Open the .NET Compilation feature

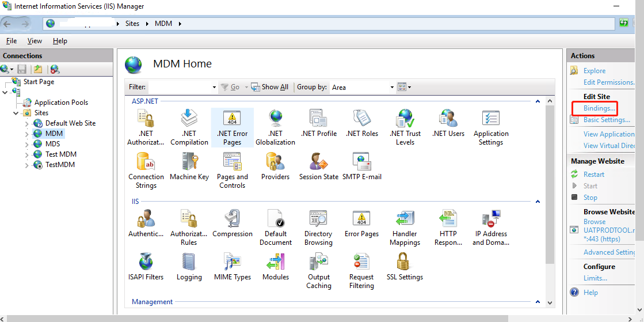point(189,127)
